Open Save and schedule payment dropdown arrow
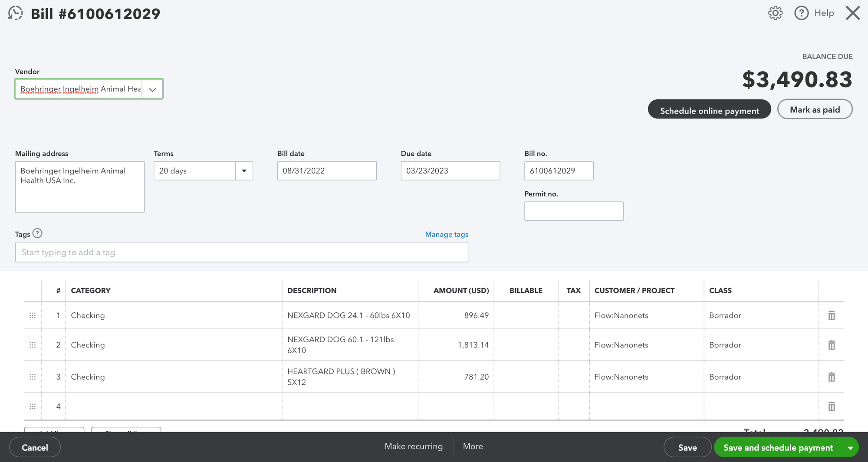Image resolution: width=868 pixels, height=462 pixels. point(850,447)
